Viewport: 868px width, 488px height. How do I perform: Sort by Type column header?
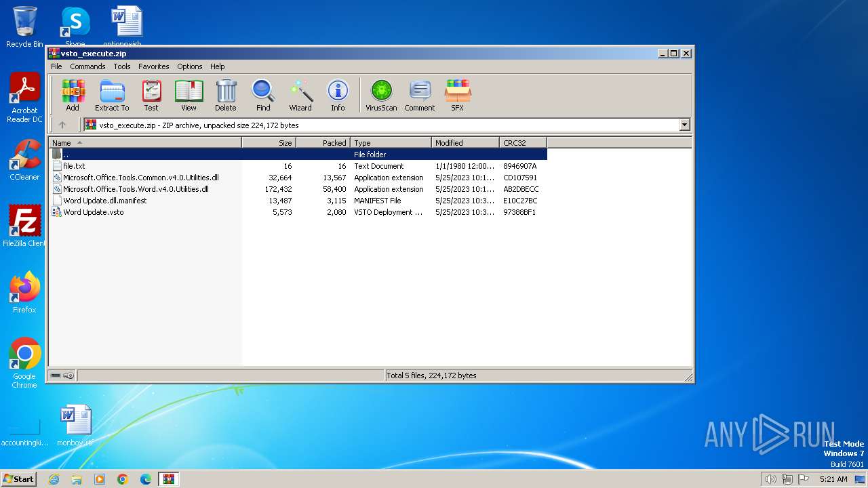point(391,142)
